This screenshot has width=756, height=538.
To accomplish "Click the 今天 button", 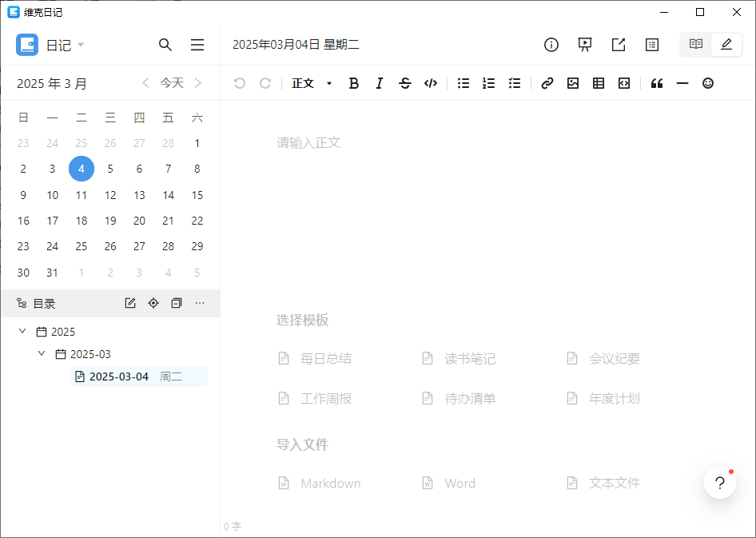I will tap(172, 82).
